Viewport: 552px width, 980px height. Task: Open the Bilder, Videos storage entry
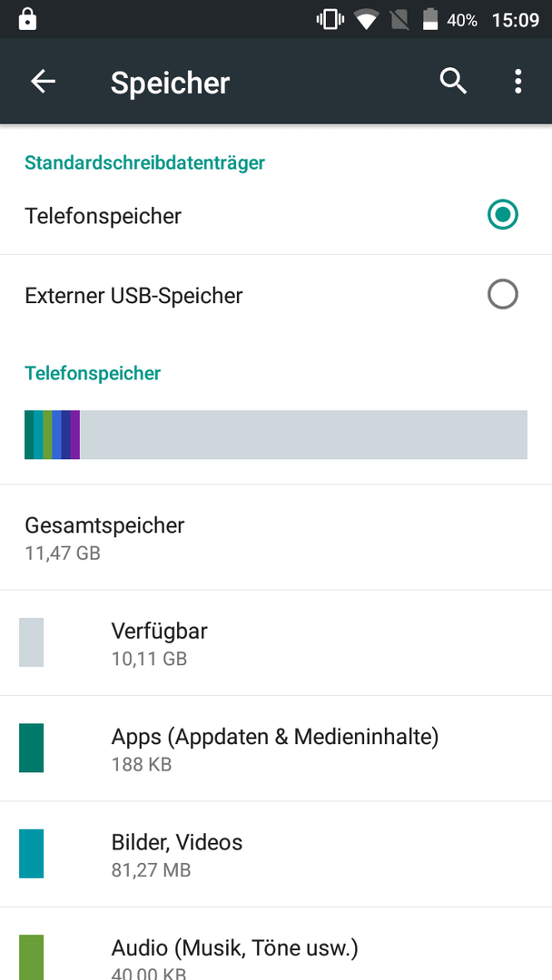tap(276, 855)
